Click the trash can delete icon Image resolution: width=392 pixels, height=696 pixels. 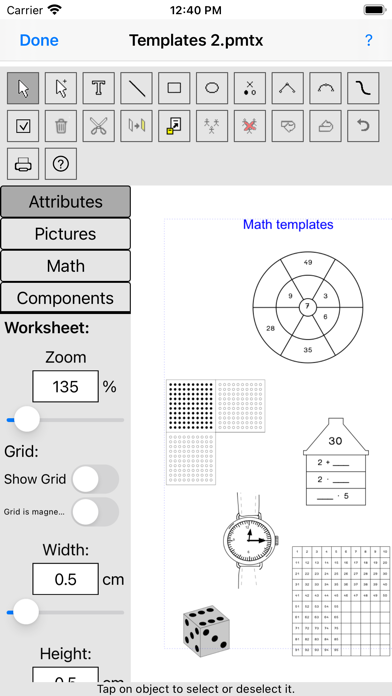pos(61,126)
